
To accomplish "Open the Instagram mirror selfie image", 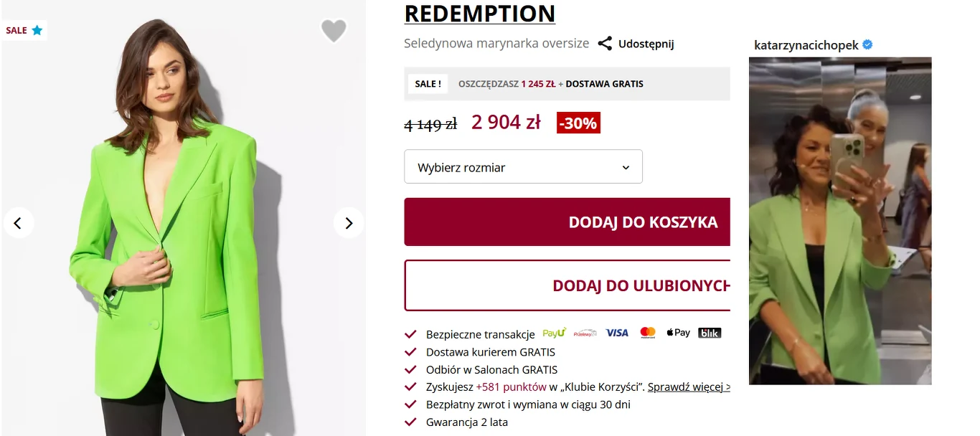I will pyautogui.click(x=840, y=221).
